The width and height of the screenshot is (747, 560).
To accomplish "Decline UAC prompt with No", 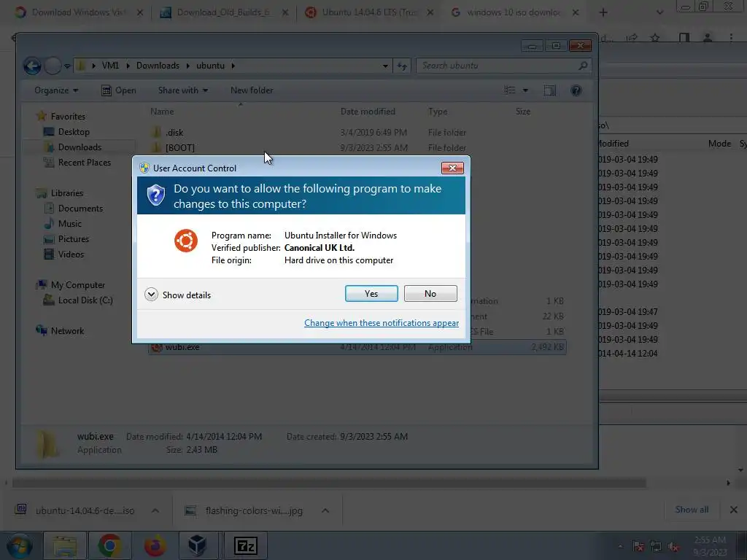I will [430, 293].
